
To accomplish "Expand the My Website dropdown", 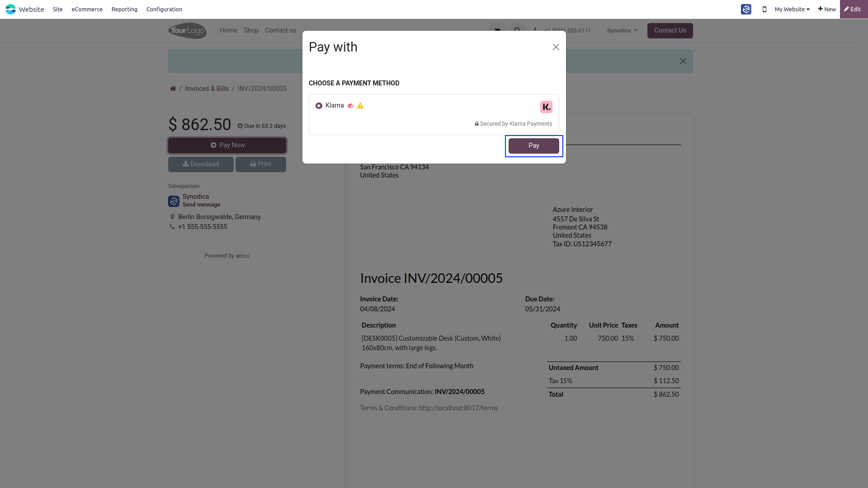I will click(x=792, y=9).
